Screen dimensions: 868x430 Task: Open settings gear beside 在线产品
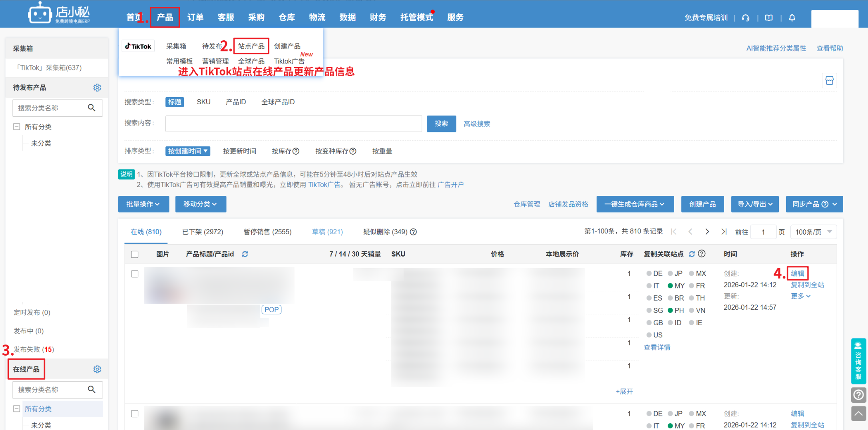point(97,369)
